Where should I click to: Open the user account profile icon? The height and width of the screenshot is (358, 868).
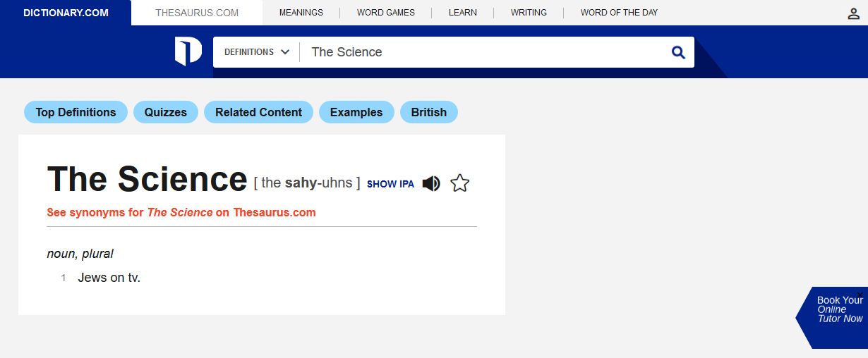click(853, 13)
